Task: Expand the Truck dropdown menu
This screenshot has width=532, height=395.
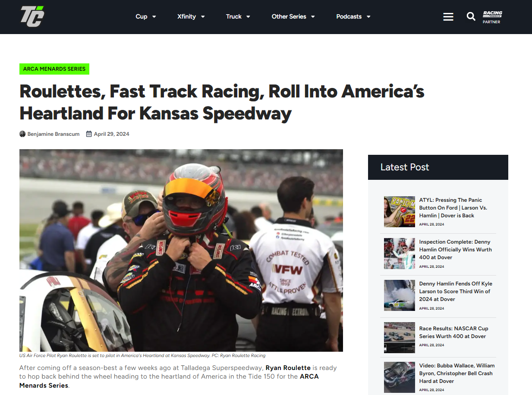Action: [238, 16]
